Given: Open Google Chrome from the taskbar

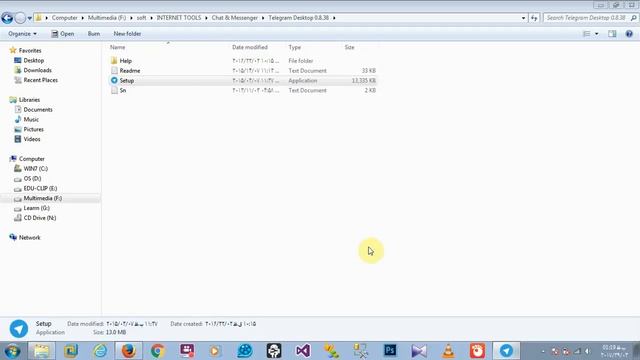Looking at the screenshot, I should [x=158, y=351].
